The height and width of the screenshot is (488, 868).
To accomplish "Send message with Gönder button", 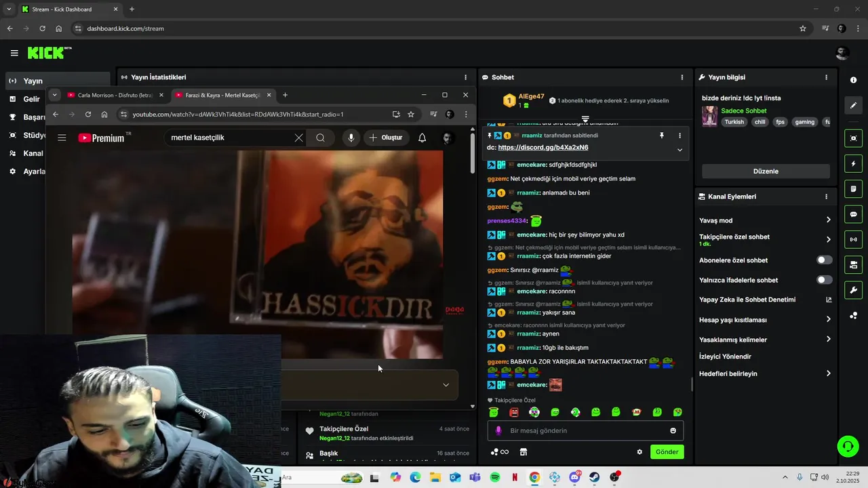I will tap(667, 452).
